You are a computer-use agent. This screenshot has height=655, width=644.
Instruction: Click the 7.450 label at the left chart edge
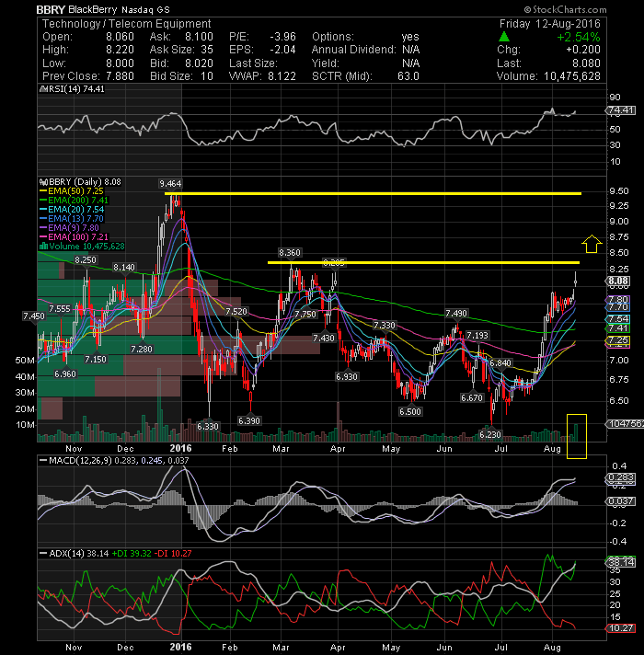click(33, 316)
